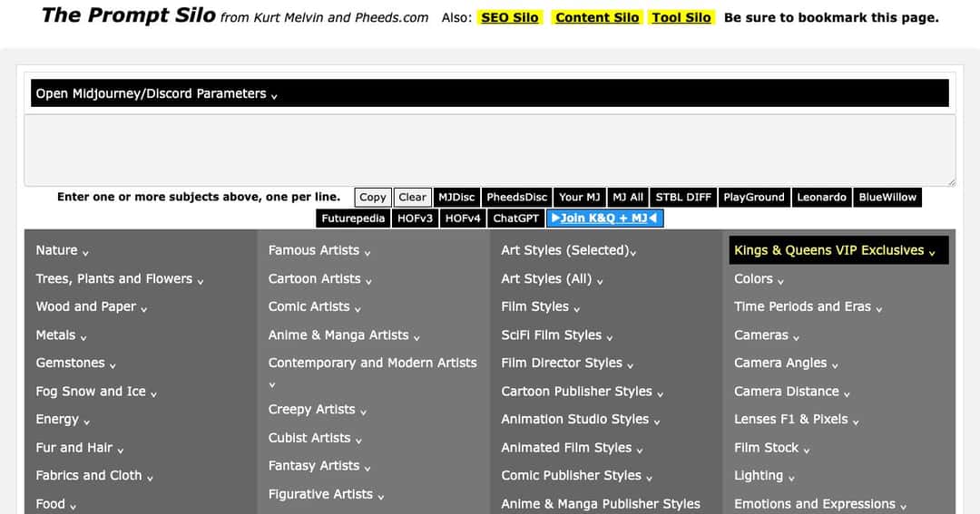Expand the Fur and Hair category
The height and width of the screenshot is (514, 980).
(x=79, y=448)
